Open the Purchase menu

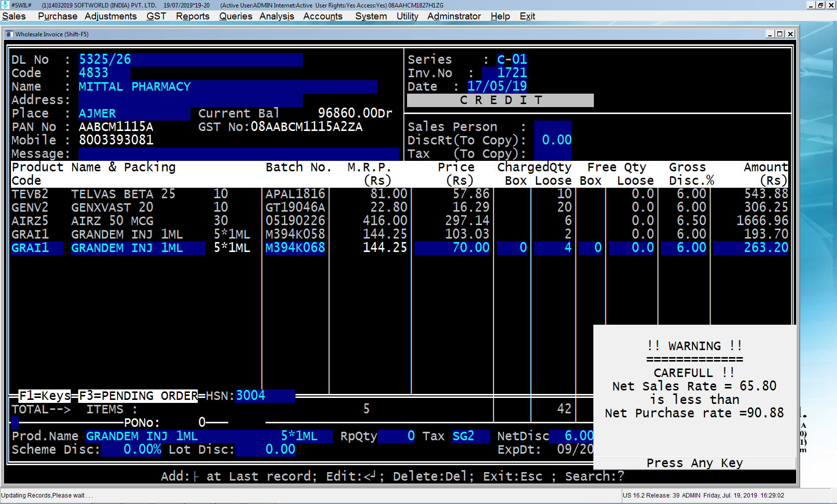coord(57,16)
